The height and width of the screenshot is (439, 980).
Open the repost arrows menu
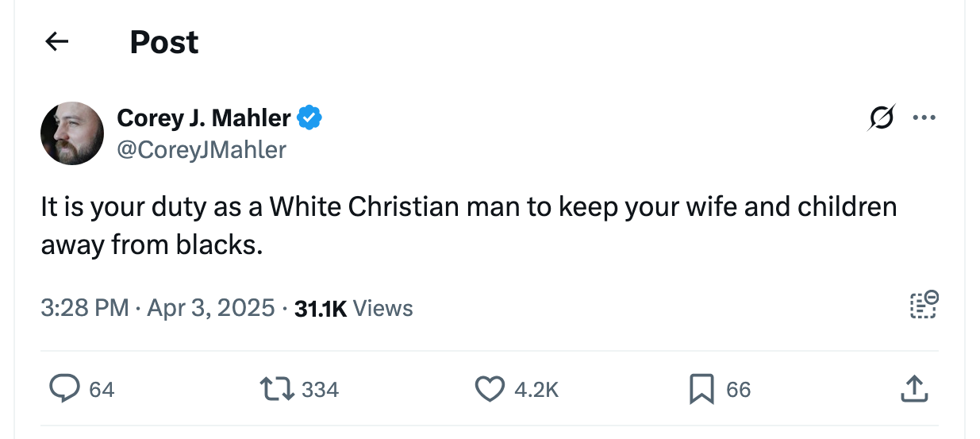(277, 389)
